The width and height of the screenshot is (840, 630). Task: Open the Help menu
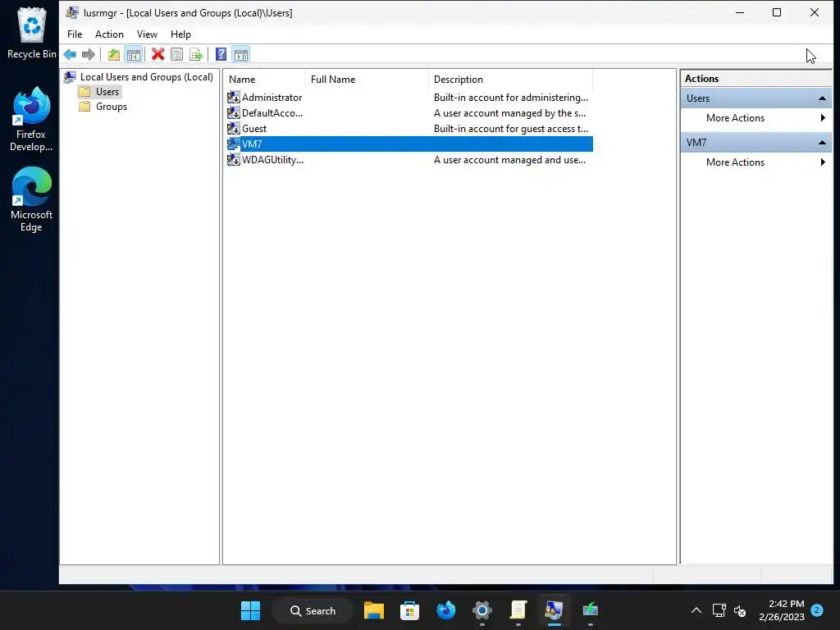180,34
